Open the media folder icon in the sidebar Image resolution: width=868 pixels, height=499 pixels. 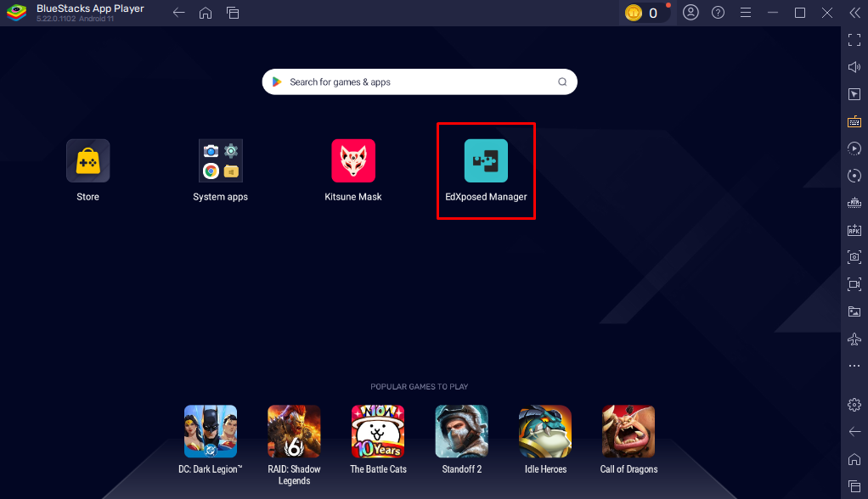tap(854, 311)
